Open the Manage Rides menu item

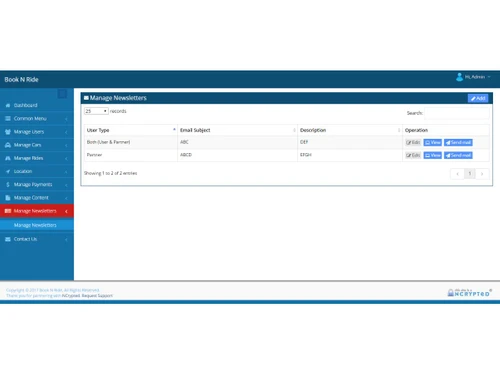[37, 158]
